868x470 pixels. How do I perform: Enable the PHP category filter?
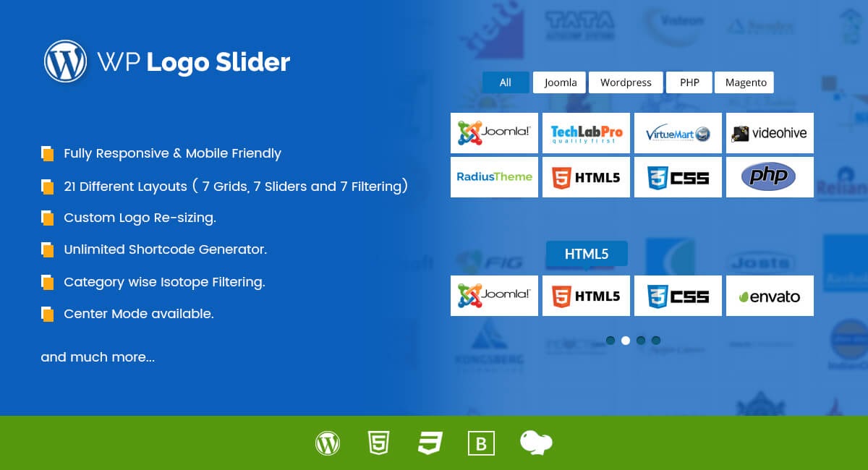tap(689, 82)
